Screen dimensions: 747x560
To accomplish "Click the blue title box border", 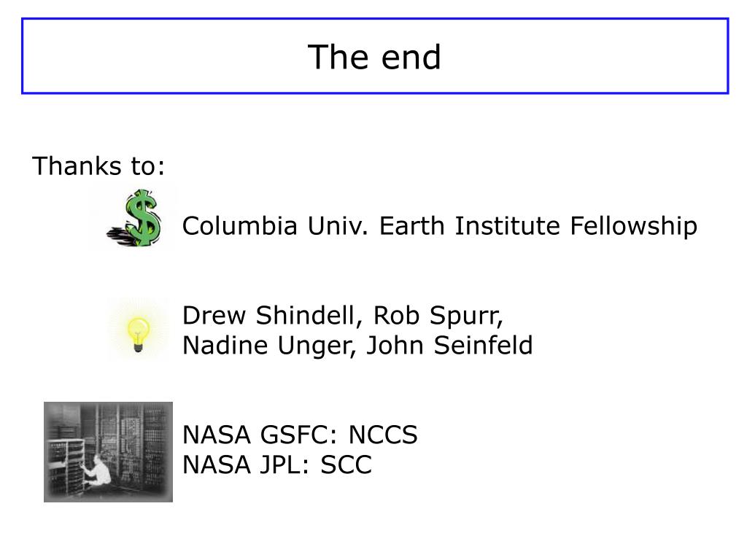I will pos(375,19).
